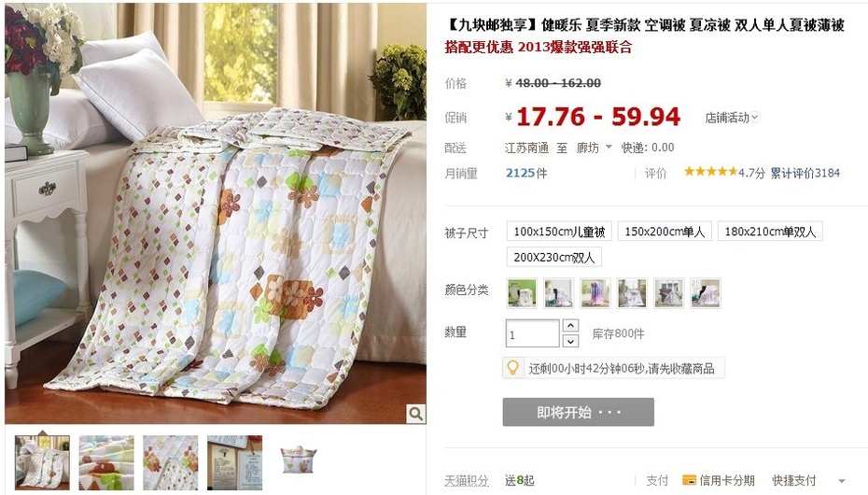This screenshot has height=495, width=868.
Task: Expand the payment options arrow after 快捷支付
Action: [x=842, y=481]
